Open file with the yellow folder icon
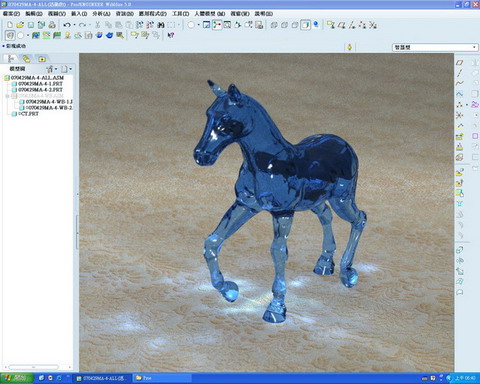480x384 pixels. pos(20,25)
